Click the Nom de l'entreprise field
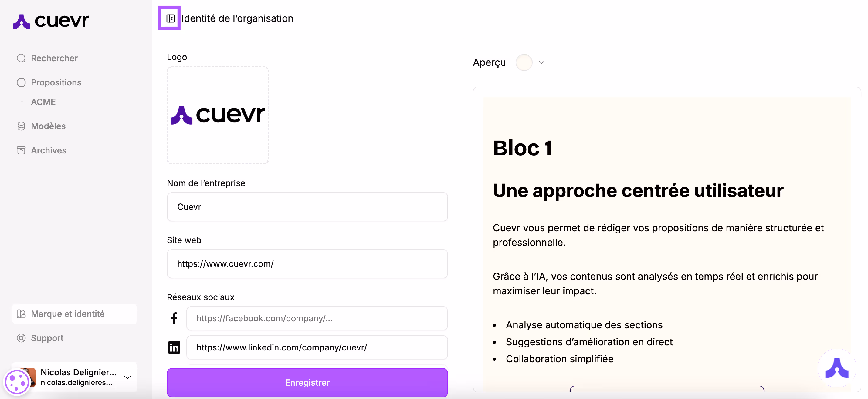868x399 pixels. pyautogui.click(x=307, y=207)
